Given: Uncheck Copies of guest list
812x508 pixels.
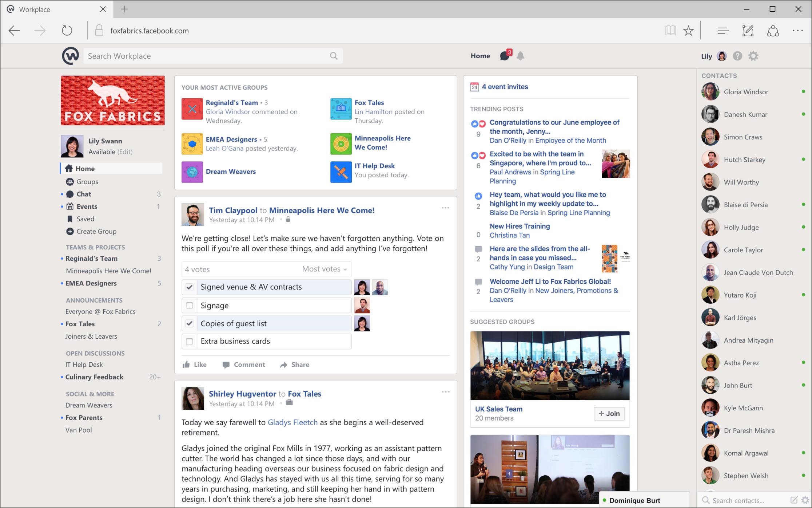Looking at the screenshot, I should point(189,323).
